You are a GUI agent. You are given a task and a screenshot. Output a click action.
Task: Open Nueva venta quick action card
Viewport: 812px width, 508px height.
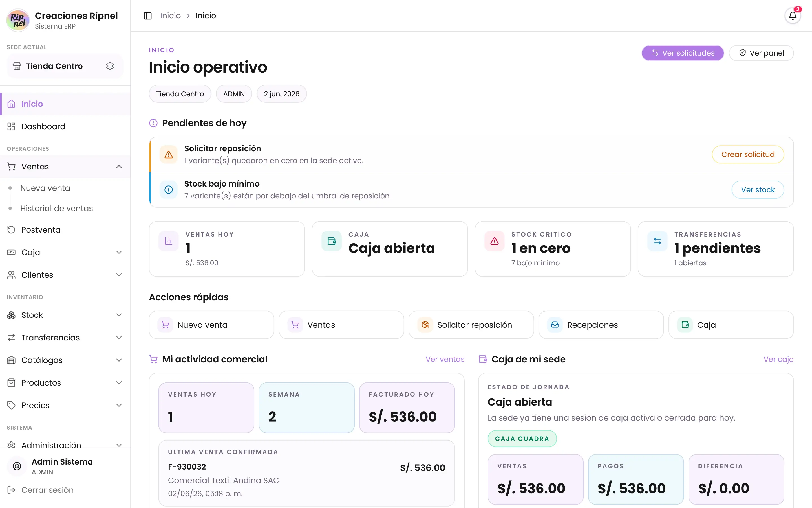tap(211, 325)
